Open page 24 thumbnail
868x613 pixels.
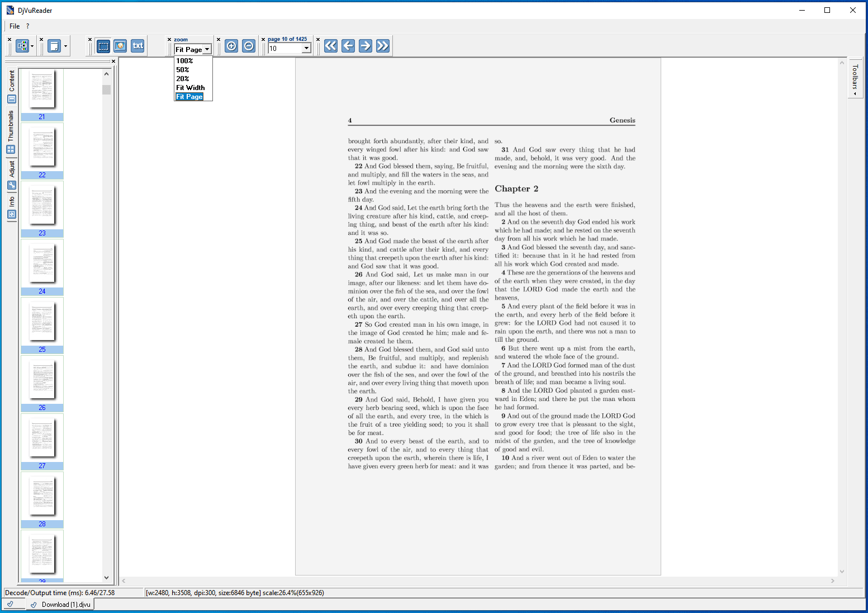42,268
